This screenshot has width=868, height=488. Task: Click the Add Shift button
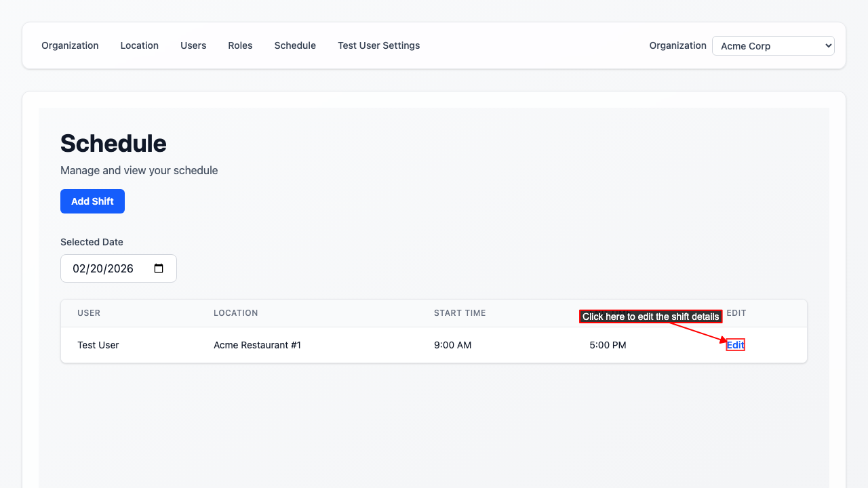(92, 201)
